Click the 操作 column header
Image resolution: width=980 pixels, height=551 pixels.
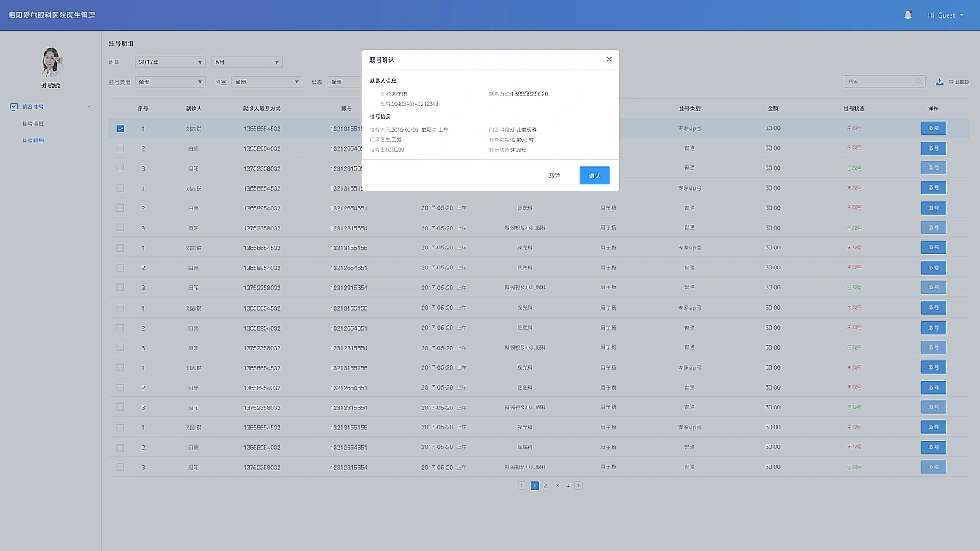933,109
